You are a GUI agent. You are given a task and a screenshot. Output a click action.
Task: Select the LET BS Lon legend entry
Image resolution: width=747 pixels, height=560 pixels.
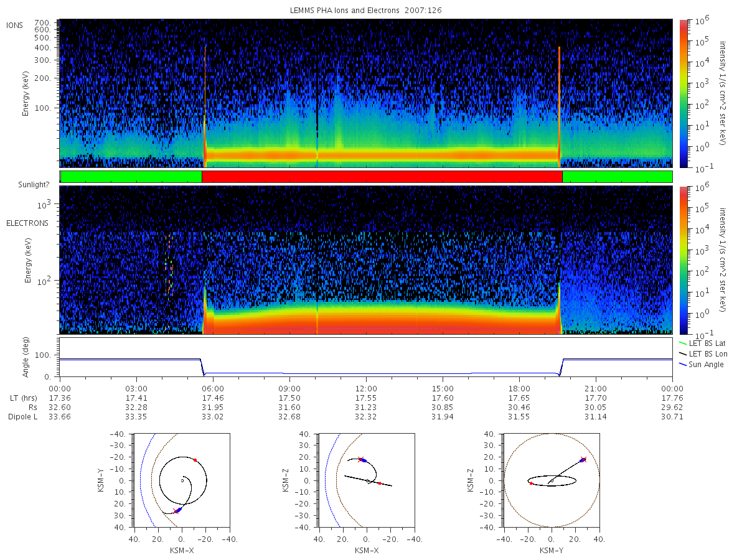[x=703, y=353]
